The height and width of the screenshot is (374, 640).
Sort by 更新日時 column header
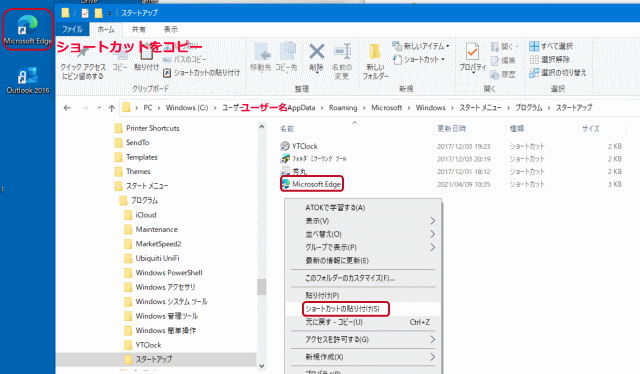[x=451, y=129]
